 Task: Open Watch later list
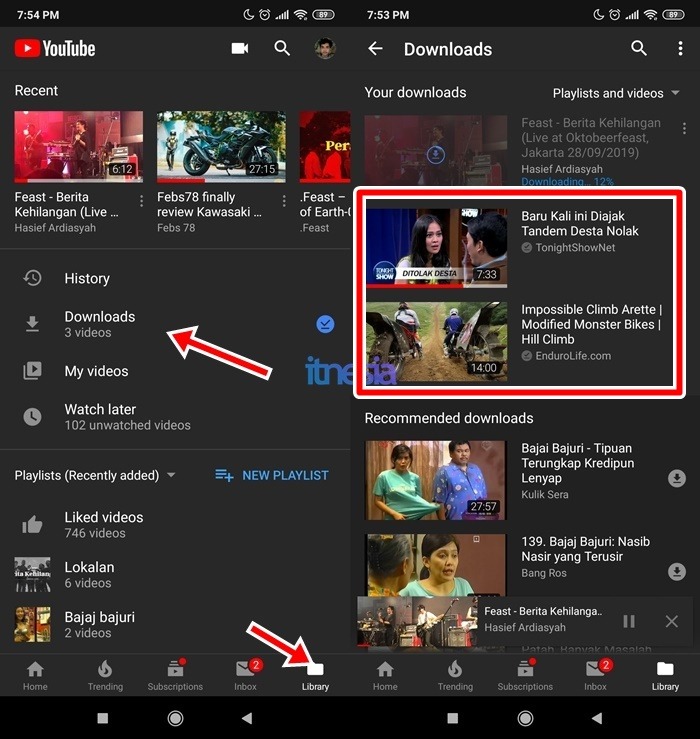pos(175,417)
